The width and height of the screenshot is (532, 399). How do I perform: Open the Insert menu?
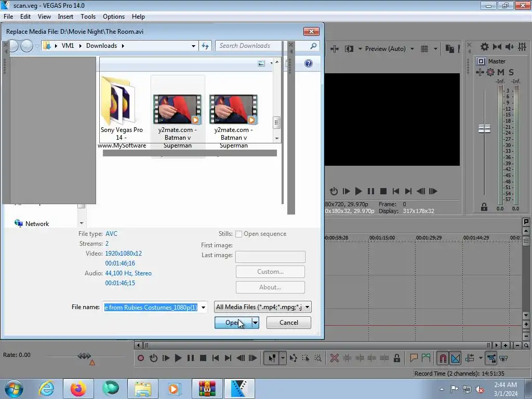pyautogui.click(x=65, y=17)
